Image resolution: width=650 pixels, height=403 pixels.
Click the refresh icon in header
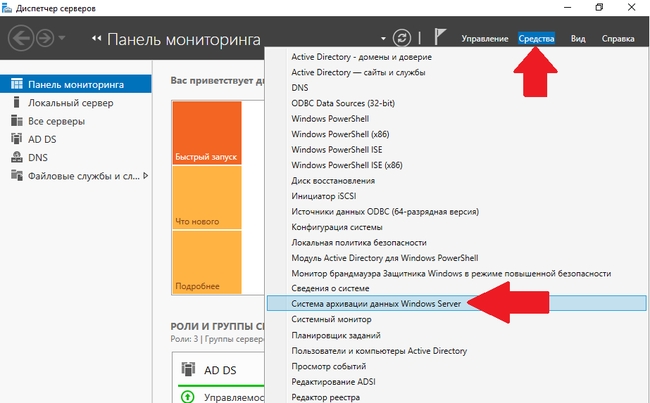402,38
